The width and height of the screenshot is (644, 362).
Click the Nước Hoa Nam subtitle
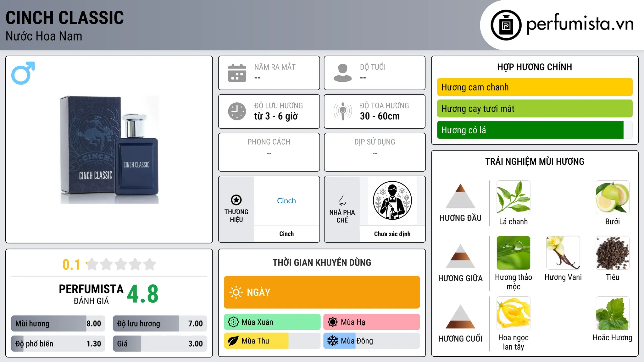tap(44, 36)
